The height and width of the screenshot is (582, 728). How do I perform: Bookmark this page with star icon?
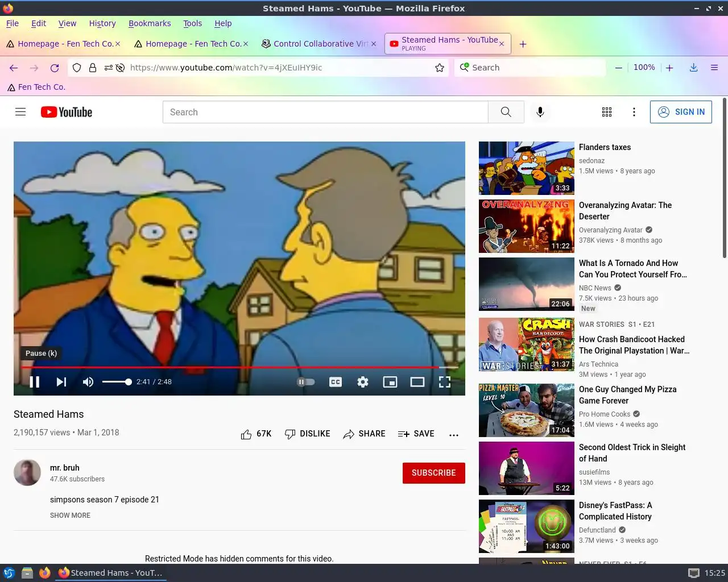(440, 68)
